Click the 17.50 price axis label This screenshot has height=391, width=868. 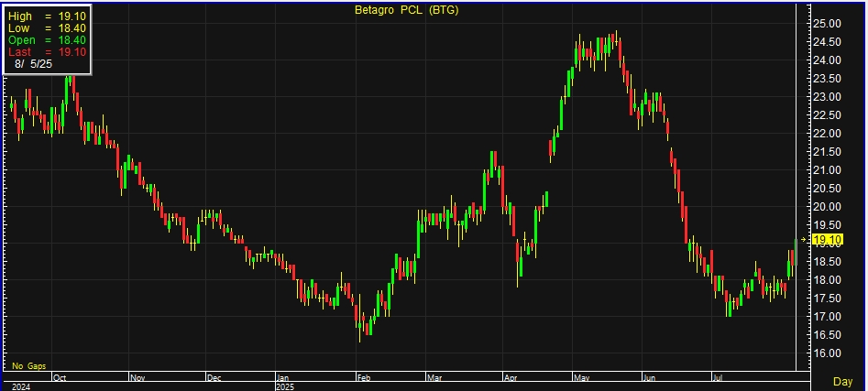[827, 299]
